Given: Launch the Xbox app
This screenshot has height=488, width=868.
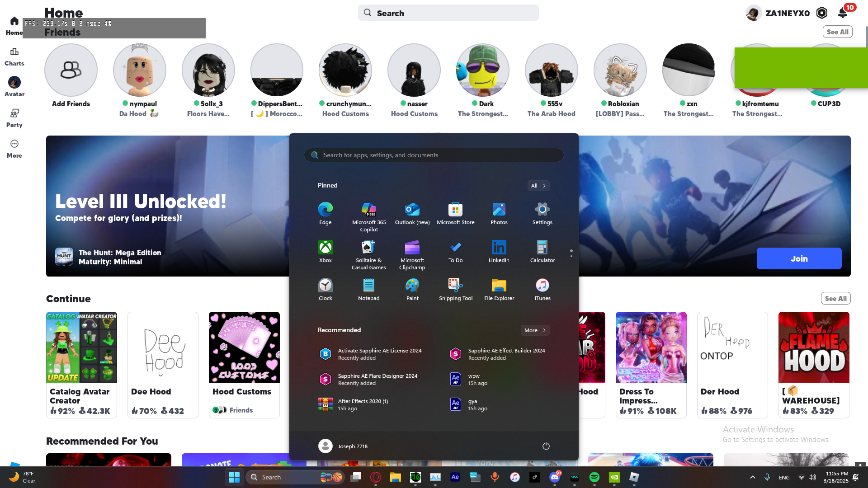Looking at the screenshot, I should (325, 251).
